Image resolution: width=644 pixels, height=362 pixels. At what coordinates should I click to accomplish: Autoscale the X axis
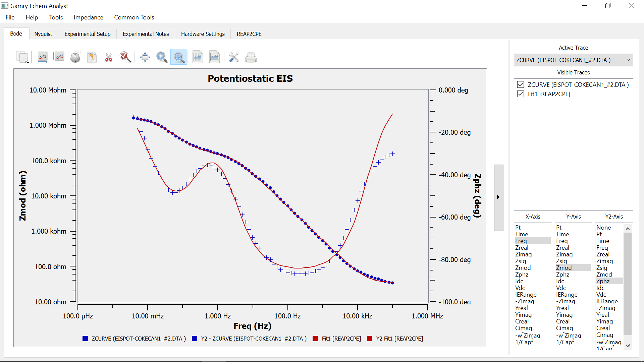[x=43, y=57]
